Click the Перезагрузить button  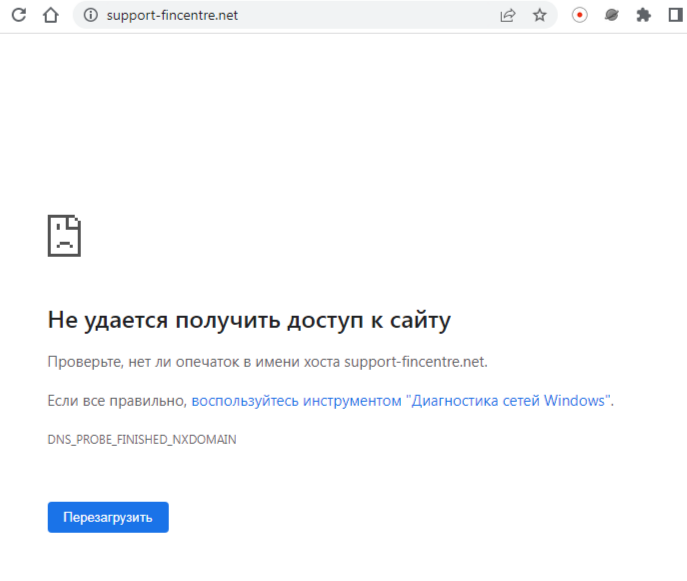point(108,517)
